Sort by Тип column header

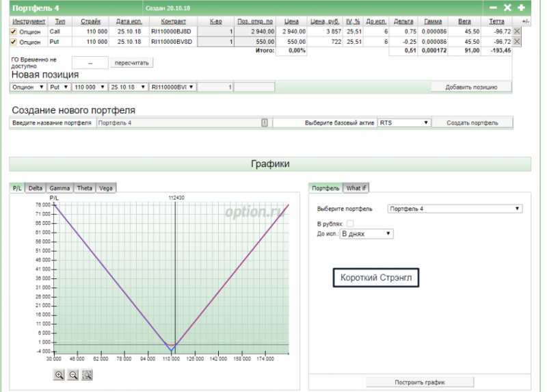(x=60, y=21)
